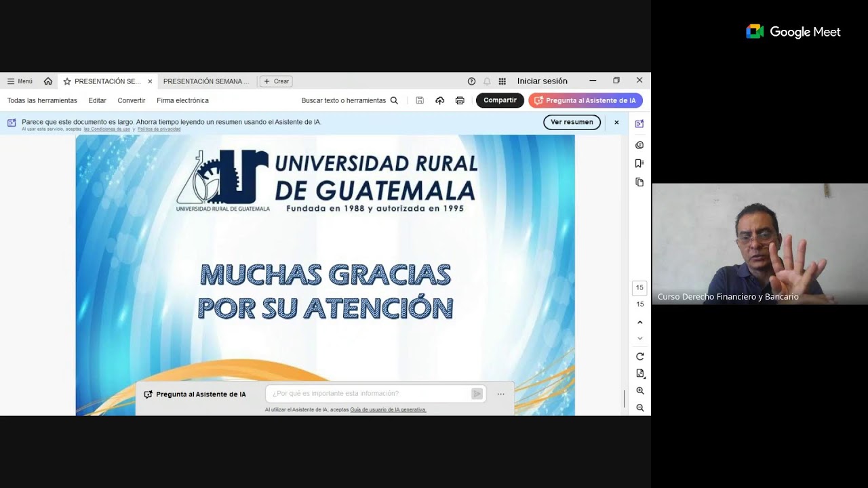868x488 pixels.
Task: Click the total page count 15
Action: pos(639,304)
